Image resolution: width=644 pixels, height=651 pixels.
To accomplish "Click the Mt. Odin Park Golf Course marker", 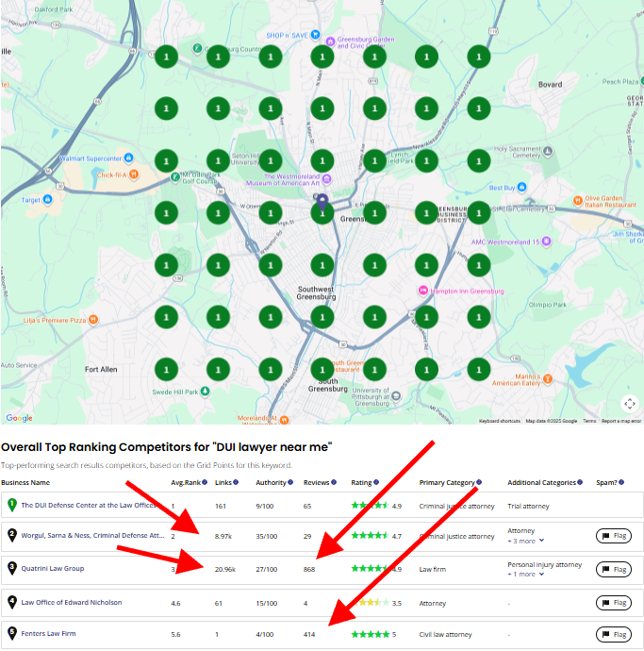I will 175,177.
